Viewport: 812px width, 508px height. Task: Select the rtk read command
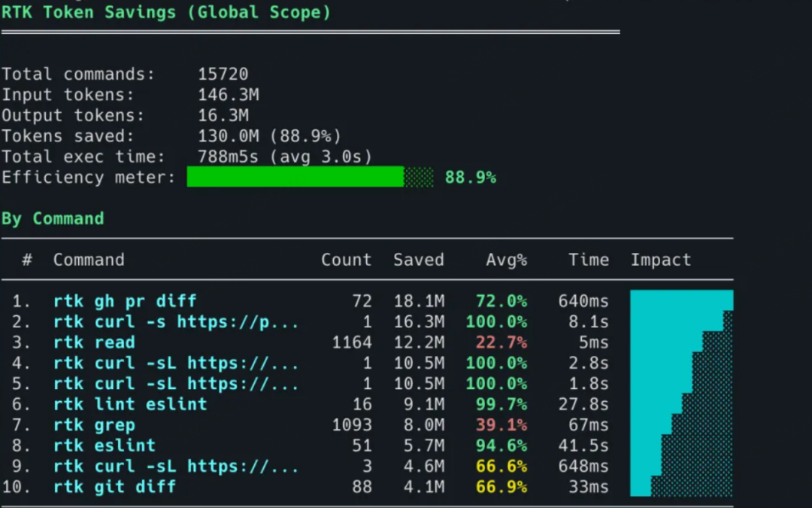point(94,342)
